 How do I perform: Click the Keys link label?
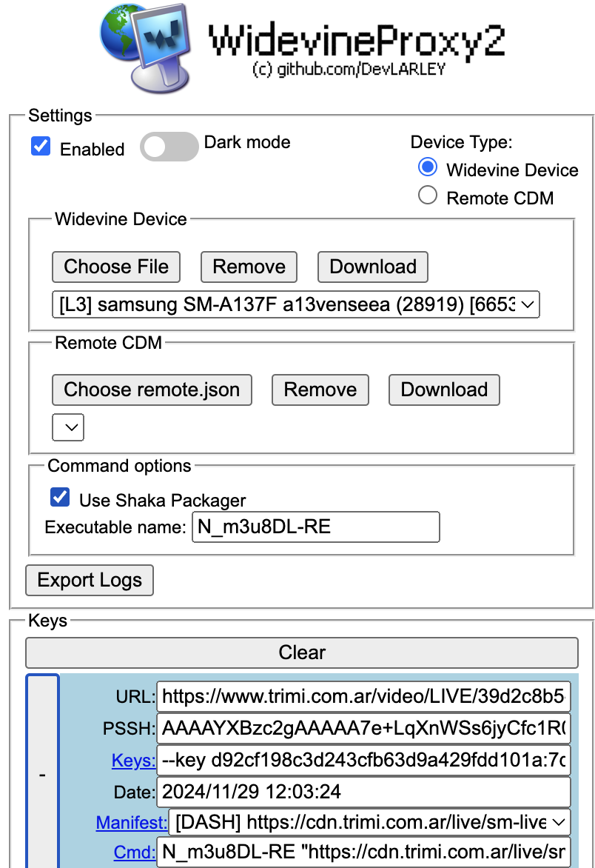tap(133, 761)
